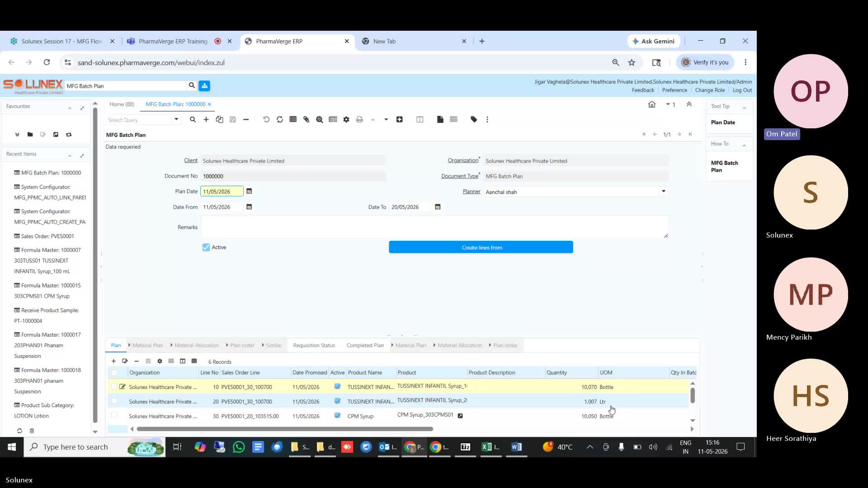This screenshot has height=488, width=868.
Task: Click the Plan grid vertical scrollbar thumb
Action: [692, 395]
